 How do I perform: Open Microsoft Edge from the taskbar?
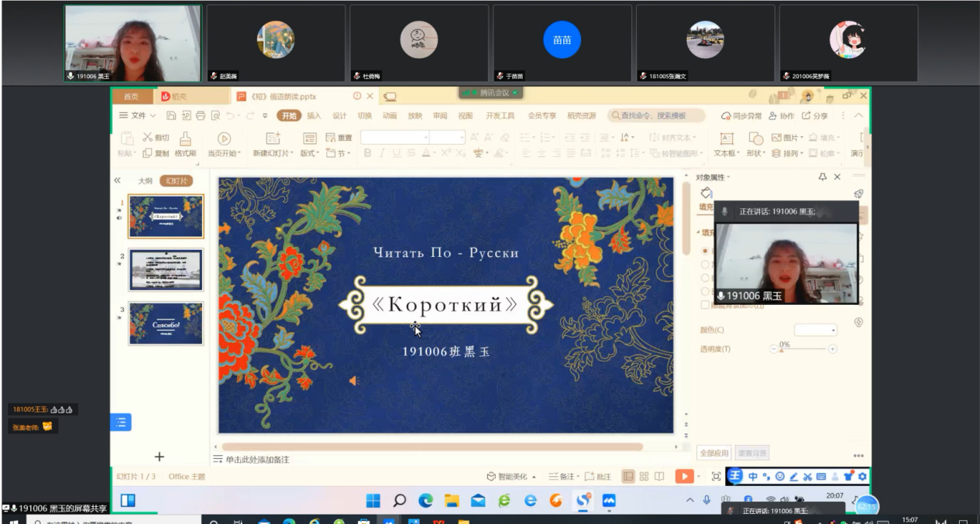(426, 502)
